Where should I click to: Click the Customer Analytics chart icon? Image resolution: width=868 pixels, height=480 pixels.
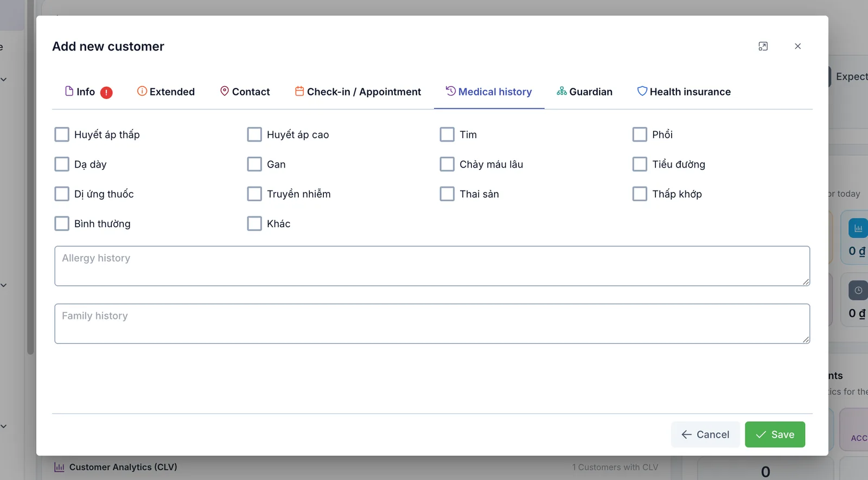tap(59, 467)
